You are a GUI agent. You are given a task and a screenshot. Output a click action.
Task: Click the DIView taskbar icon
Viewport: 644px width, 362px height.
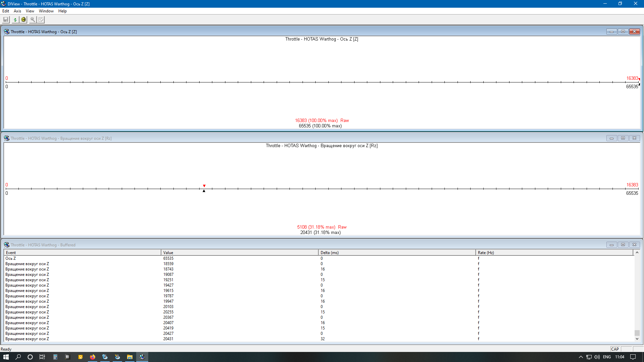[x=142, y=357]
